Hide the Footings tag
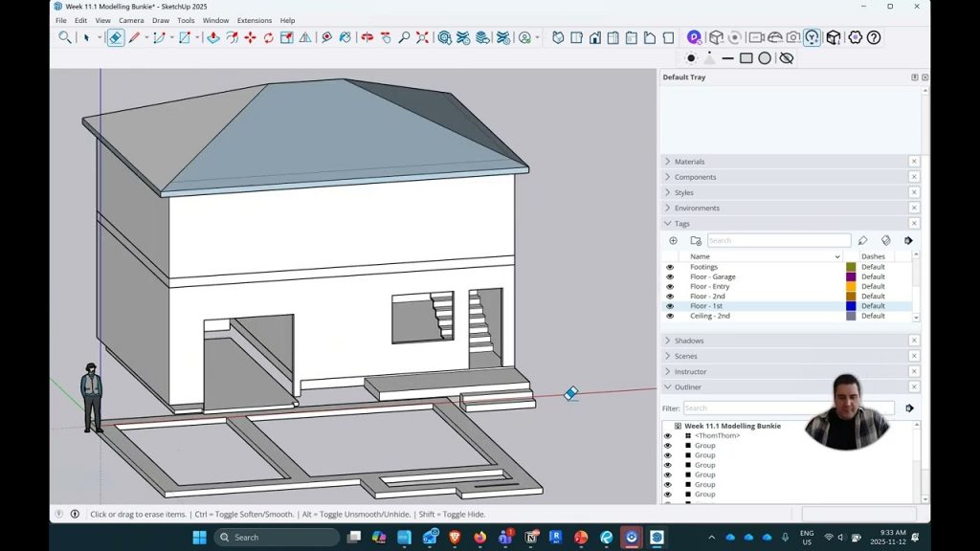 670,267
